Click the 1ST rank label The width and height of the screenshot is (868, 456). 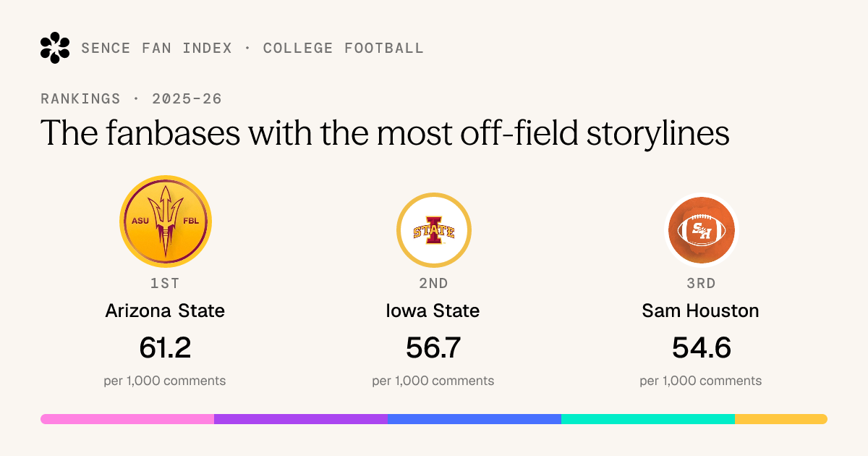tap(165, 284)
